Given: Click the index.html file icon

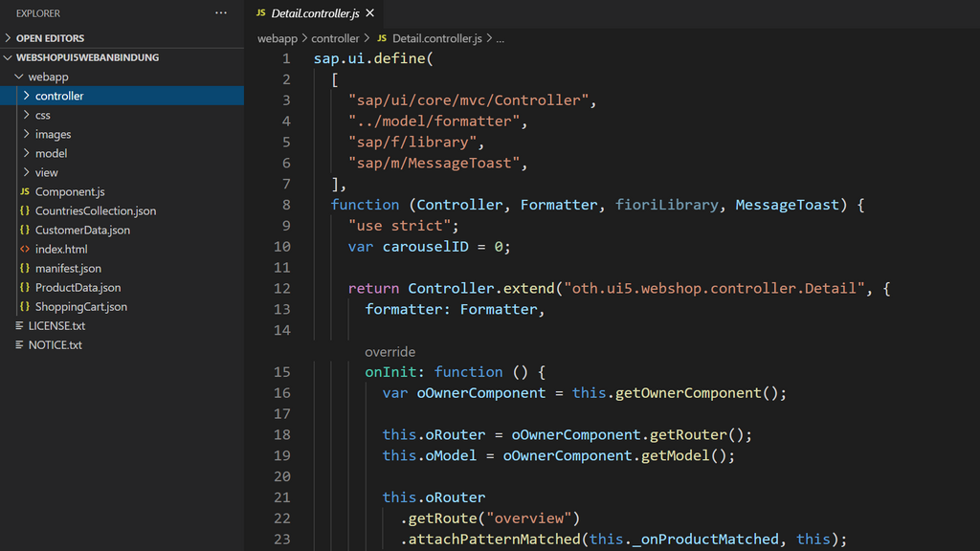Looking at the screenshot, I should (x=25, y=249).
